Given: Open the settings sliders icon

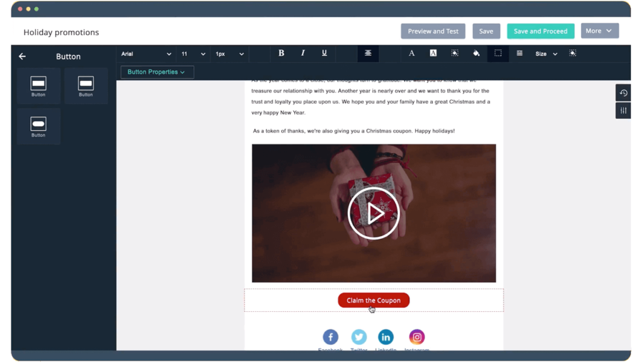Looking at the screenshot, I should (x=623, y=111).
